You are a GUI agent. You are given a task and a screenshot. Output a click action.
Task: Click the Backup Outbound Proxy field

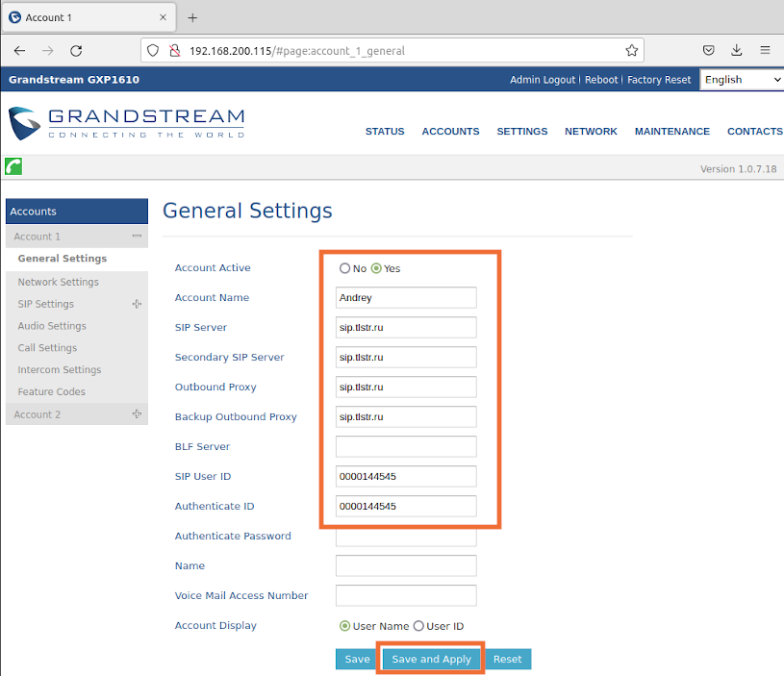pyautogui.click(x=406, y=416)
